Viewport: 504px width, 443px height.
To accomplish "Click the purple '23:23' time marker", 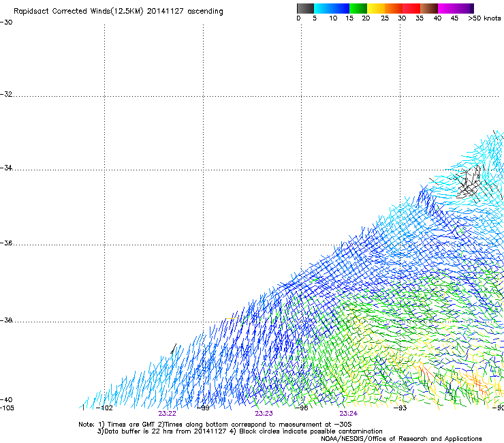I will [264, 414].
